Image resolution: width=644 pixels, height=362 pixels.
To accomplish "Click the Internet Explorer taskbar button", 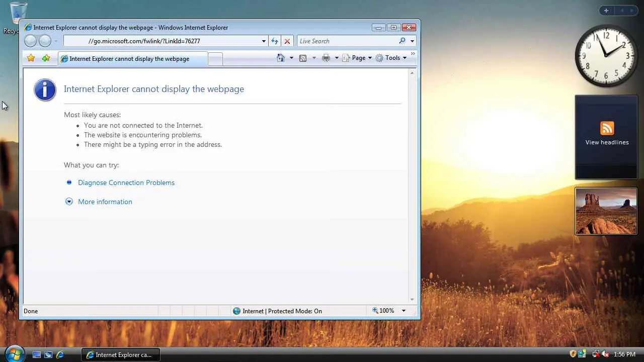I will coord(120,354).
